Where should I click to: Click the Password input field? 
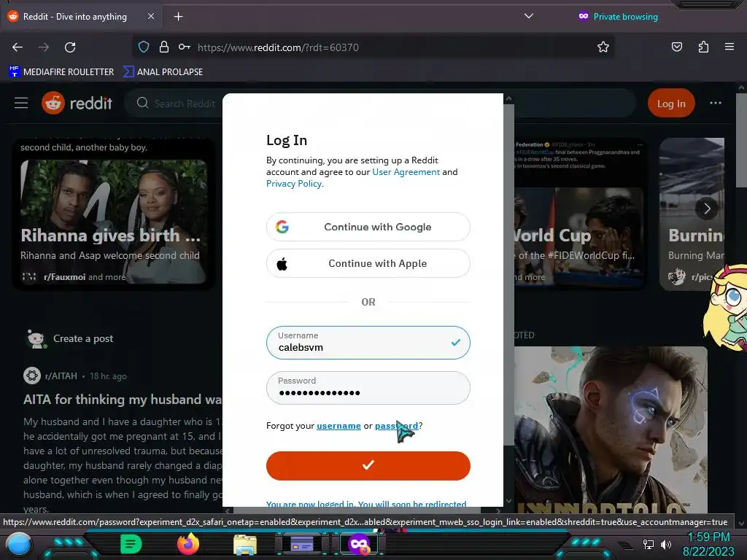coord(368,388)
